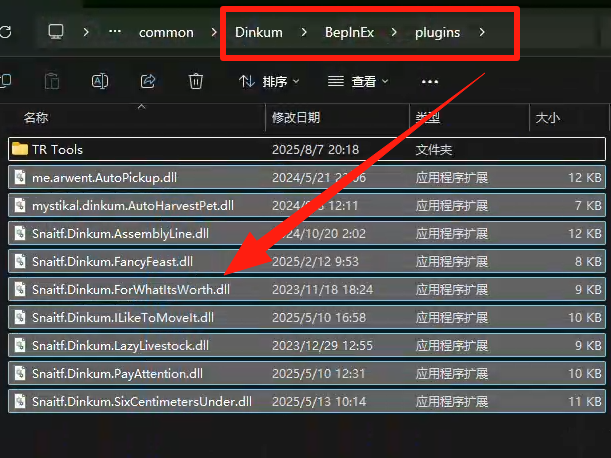Click icon of mystikal.dinkum.AutoHarvestPet.dll

point(20,205)
